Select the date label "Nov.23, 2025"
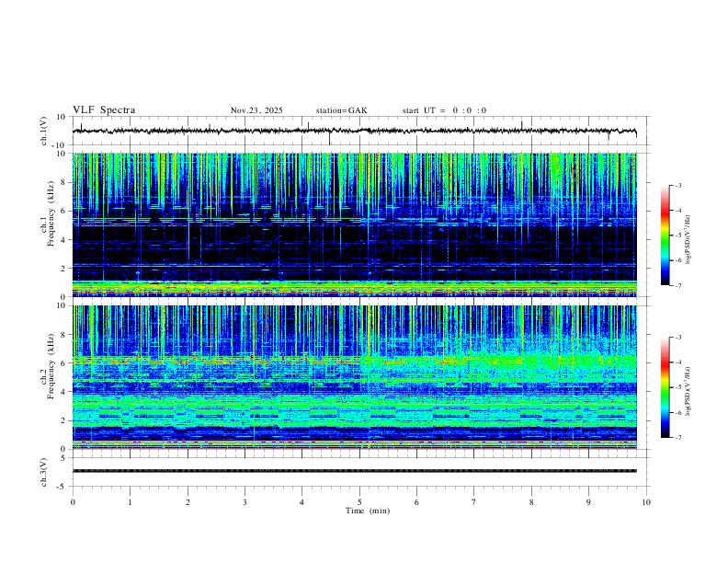 [256, 110]
